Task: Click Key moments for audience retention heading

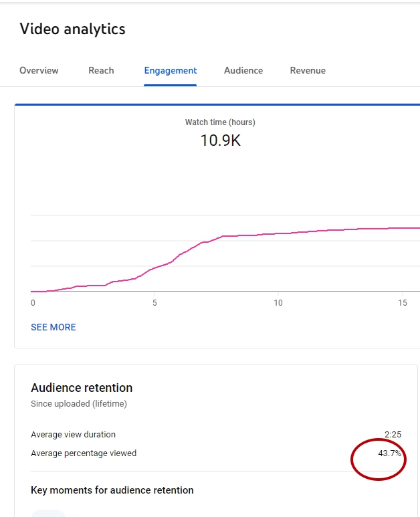Action: (x=112, y=490)
